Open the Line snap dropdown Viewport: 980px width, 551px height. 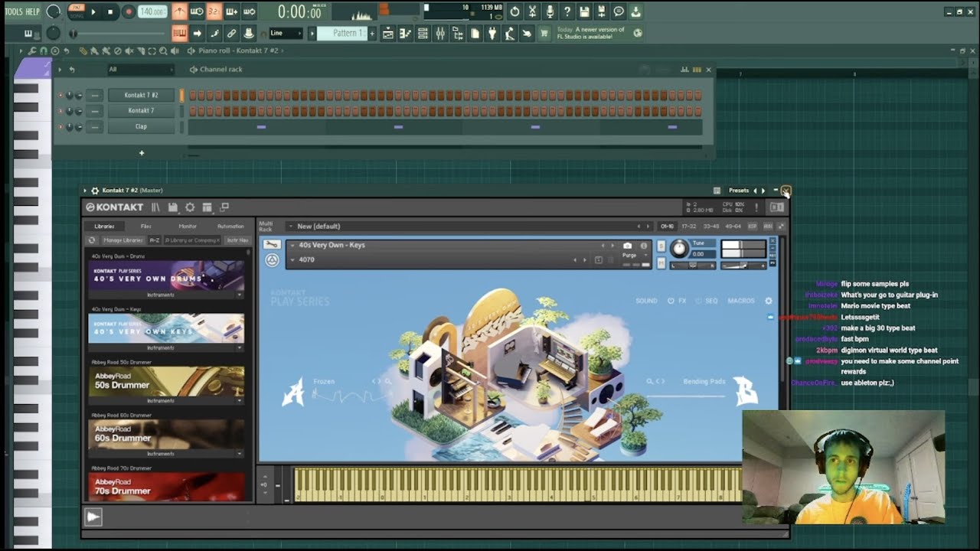tap(285, 34)
